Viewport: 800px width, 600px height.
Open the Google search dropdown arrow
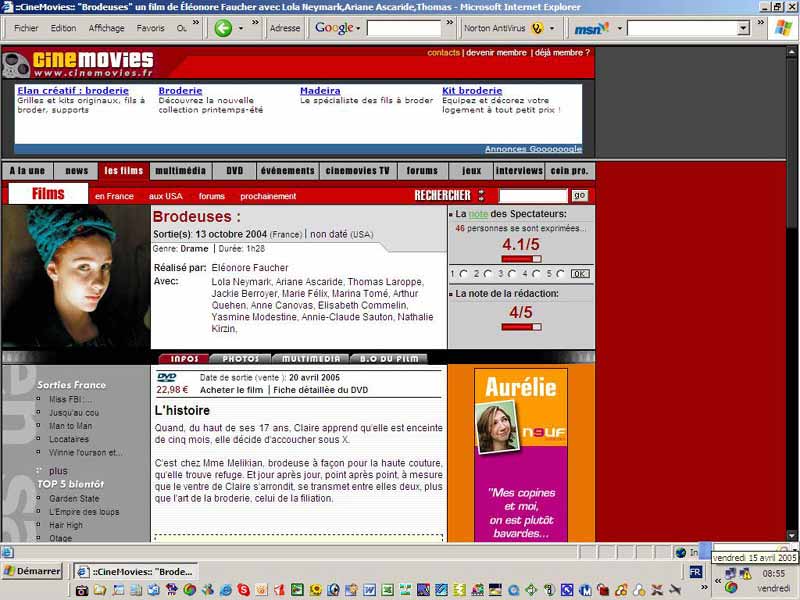(359, 28)
